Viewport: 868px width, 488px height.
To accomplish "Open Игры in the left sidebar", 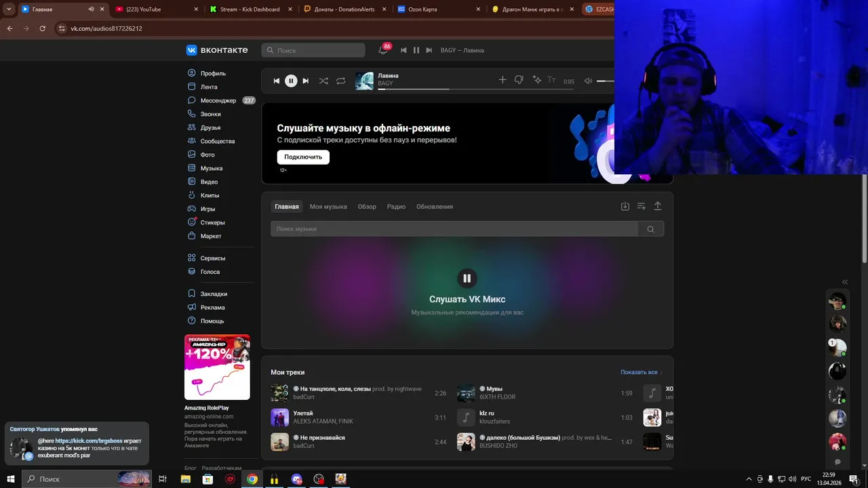I will click(x=208, y=209).
